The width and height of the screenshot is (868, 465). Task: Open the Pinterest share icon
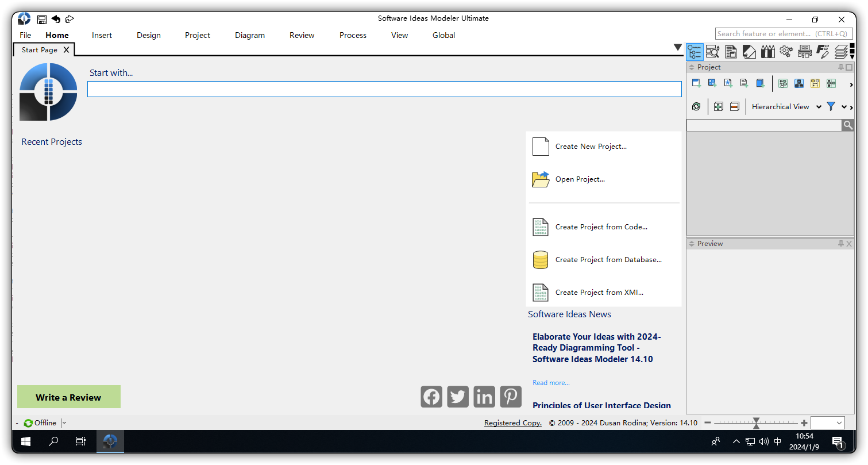point(511,397)
